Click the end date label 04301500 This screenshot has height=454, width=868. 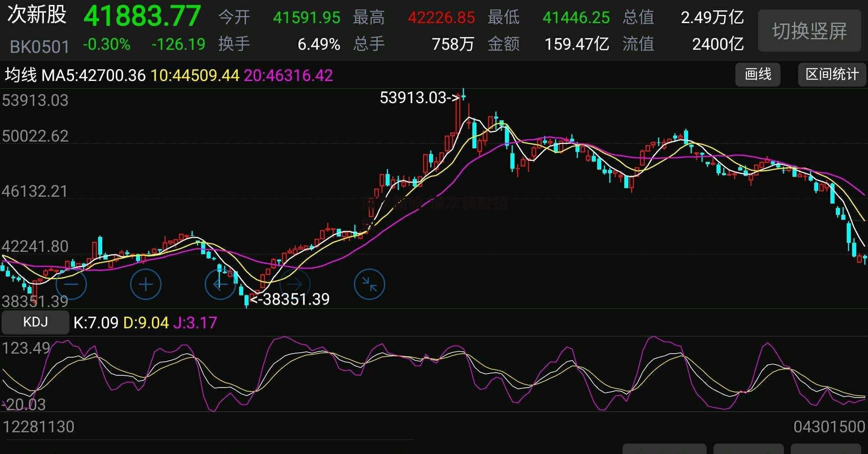pyautogui.click(x=829, y=427)
